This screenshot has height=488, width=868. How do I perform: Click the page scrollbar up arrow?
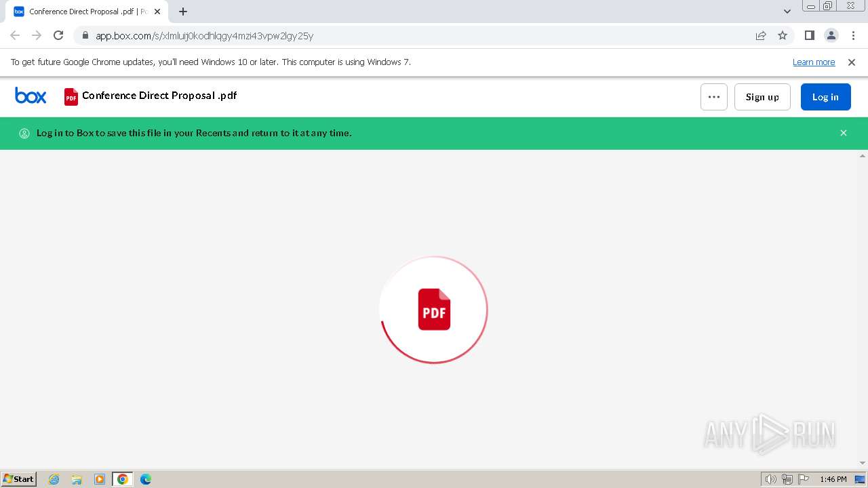[x=863, y=156]
